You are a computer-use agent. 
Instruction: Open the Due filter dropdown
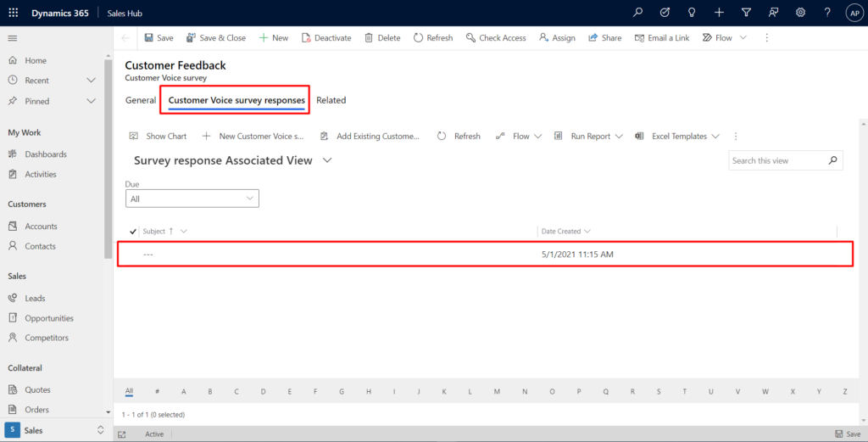[192, 199]
